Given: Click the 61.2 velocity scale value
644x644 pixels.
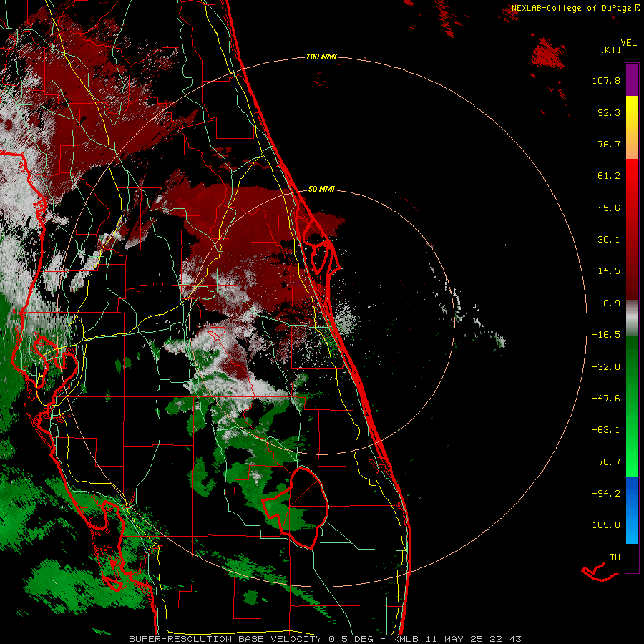Looking at the screenshot, I should pyautogui.click(x=609, y=176).
